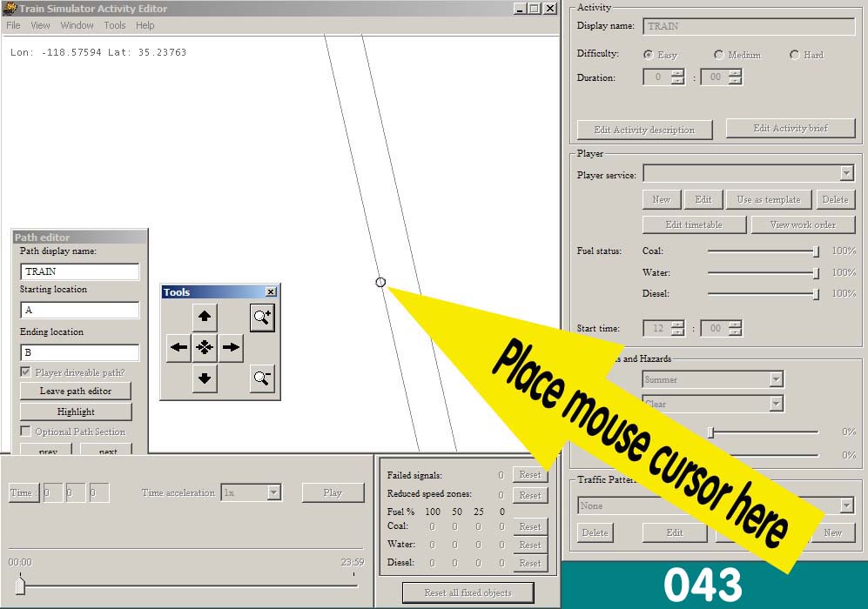Open the Time acceleration 1x dropdown
The height and width of the screenshot is (609, 868).
tap(273, 492)
